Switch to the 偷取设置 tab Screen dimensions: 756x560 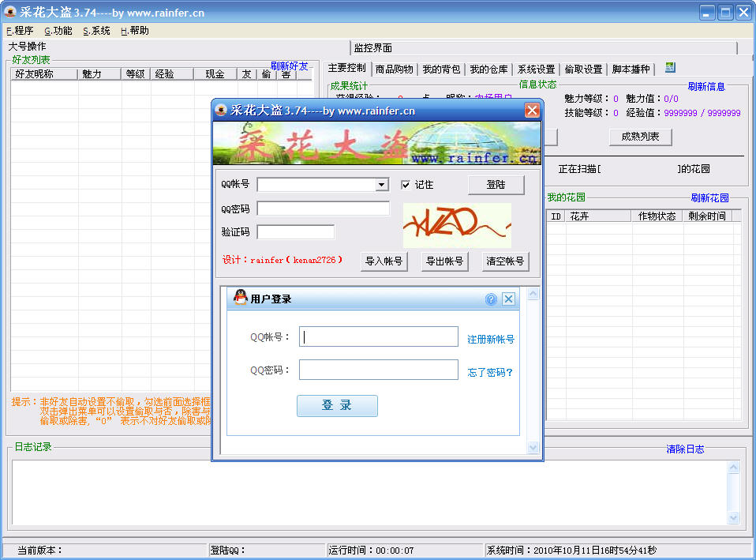(583, 70)
